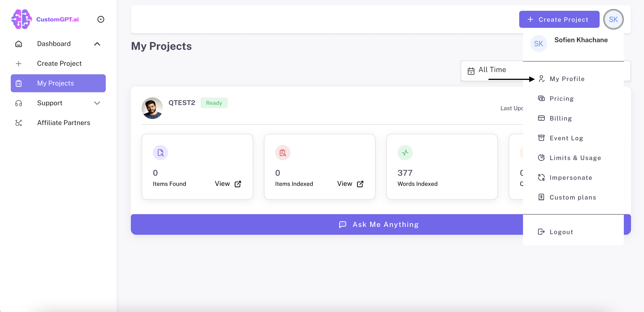Click the Affiliate Partners sidebar icon
Image resolution: width=644 pixels, height=312 pixels.
tap(19, 123)
